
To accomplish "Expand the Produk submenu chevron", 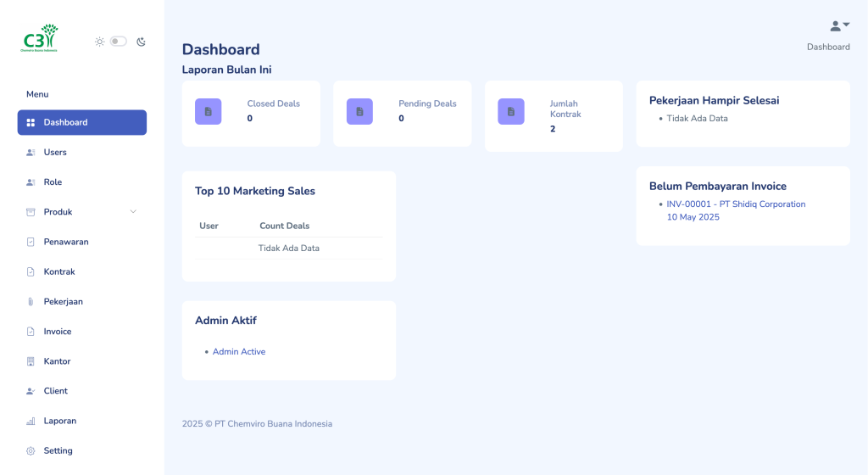I will coord(133,212).
